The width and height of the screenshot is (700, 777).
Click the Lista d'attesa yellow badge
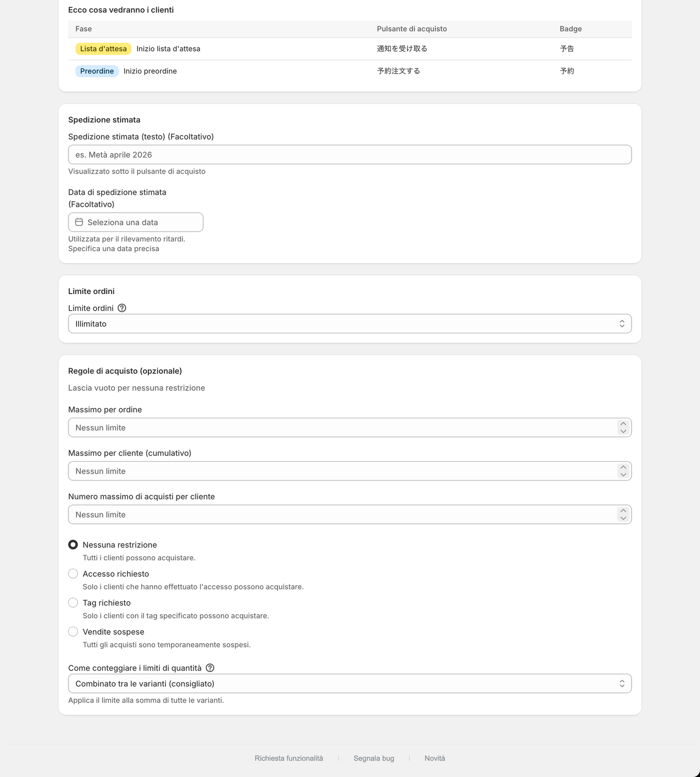103,49
